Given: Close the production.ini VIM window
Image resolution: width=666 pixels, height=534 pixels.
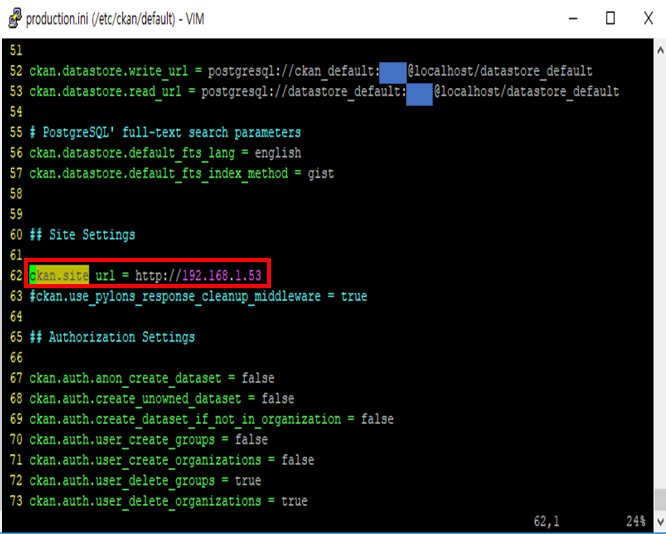Looking at the screenshot, I should coord(648,18).
